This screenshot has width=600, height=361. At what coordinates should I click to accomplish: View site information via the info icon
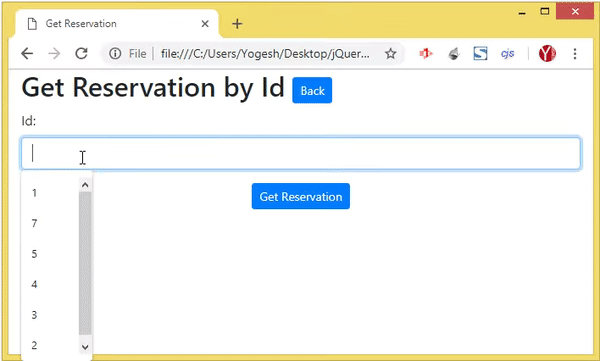coord(115,54)
